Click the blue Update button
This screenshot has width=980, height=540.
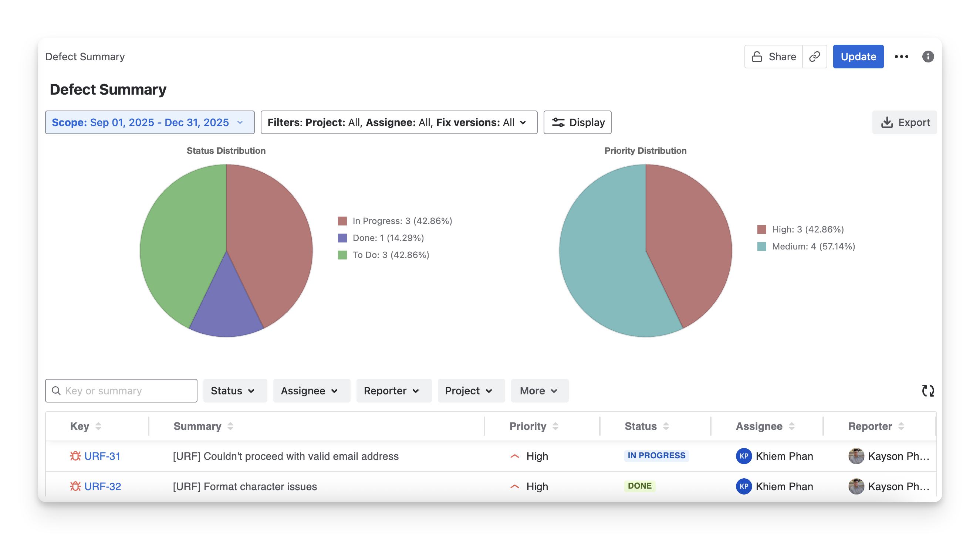[x=858, y=57]
